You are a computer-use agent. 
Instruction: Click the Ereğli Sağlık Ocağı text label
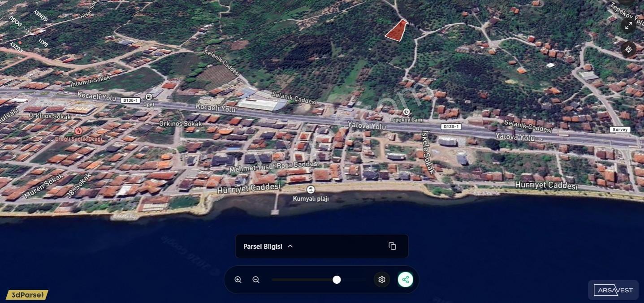click(x=79, y=139)
